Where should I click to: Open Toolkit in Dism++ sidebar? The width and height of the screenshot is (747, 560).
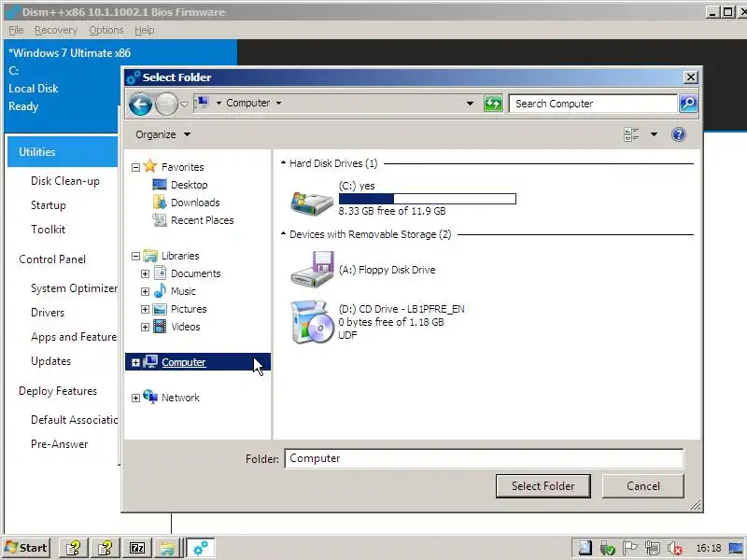[x=49, y=230]
